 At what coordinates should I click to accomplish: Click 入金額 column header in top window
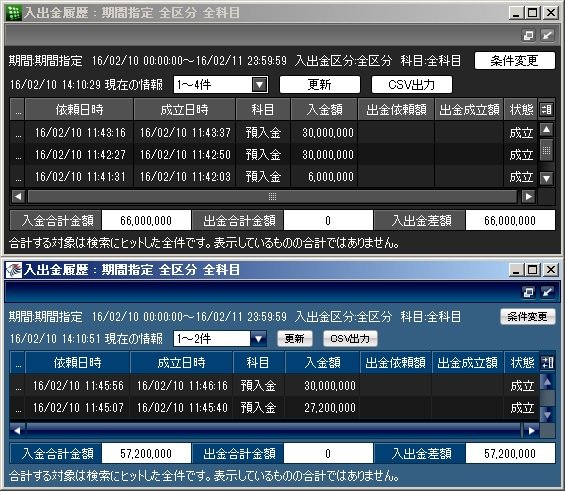(x=324, y=110)
